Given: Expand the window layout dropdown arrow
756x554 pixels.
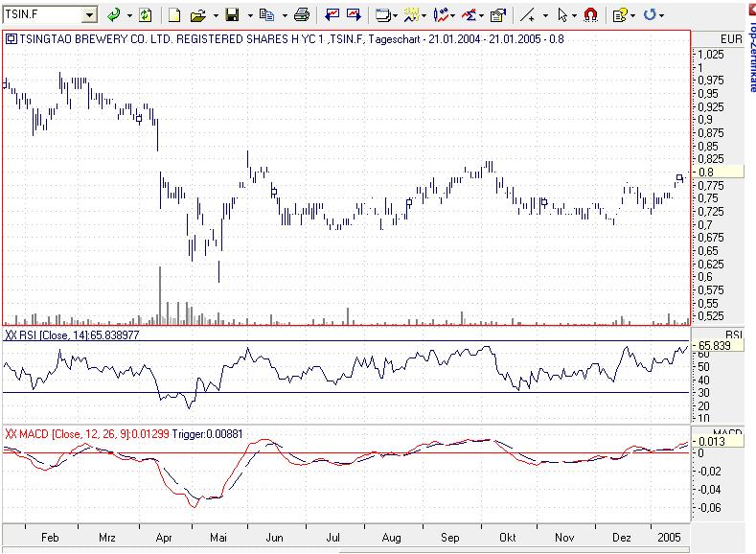Looking at the screenshot, I should pyautogui.click(x=396, y=15).
